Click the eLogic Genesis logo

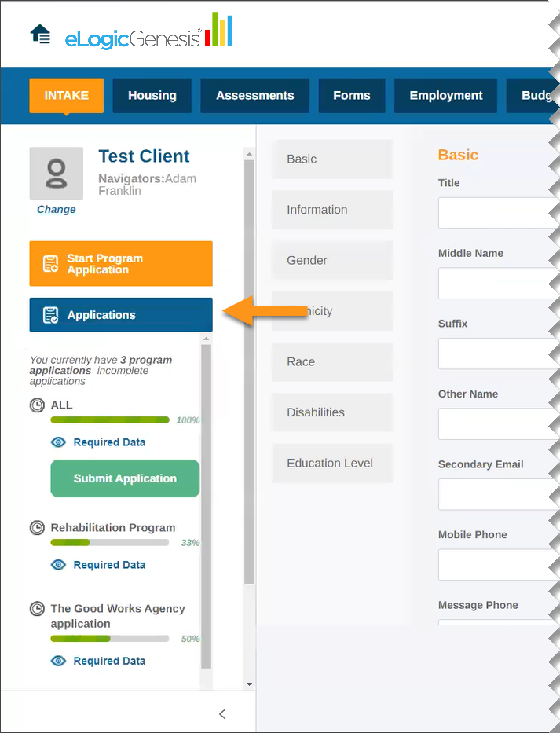pyautogui.click(x=148, y=33)
